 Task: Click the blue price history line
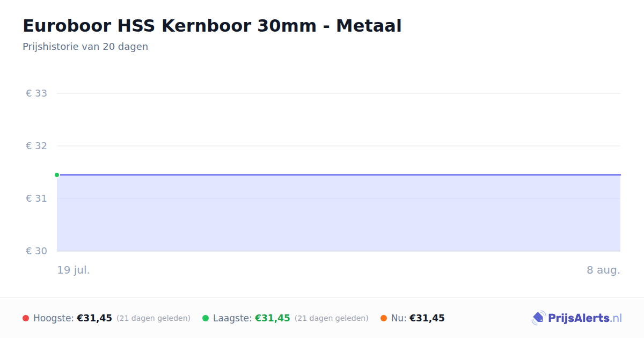(x=339, y=175)
